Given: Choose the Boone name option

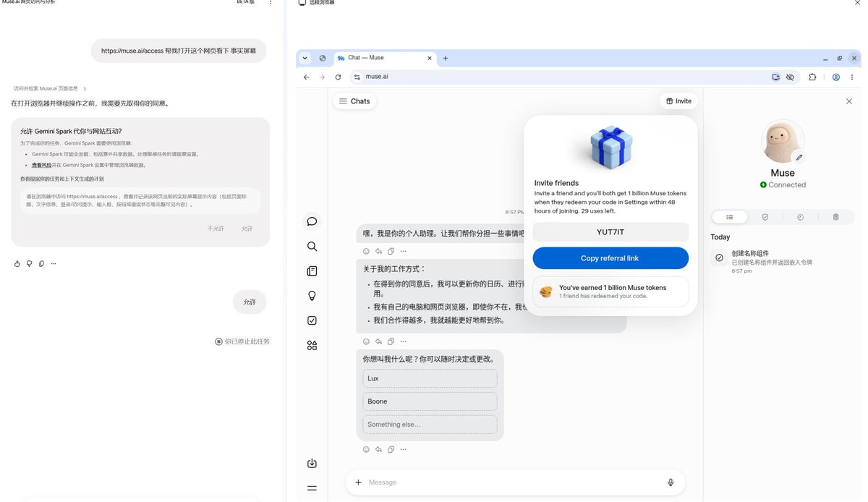Looking at the screenshot, I should (x=430, y=401).
